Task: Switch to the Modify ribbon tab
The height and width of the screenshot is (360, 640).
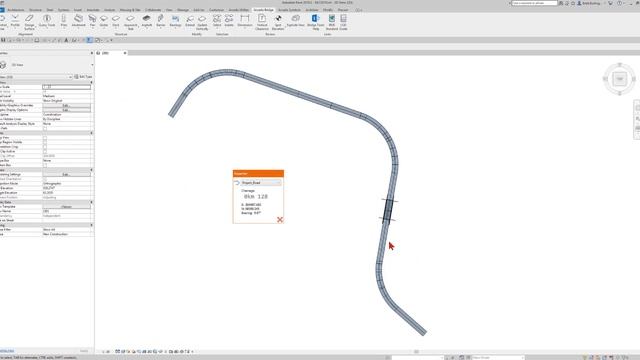Action: pyautogui.click(x=328, y=10)
